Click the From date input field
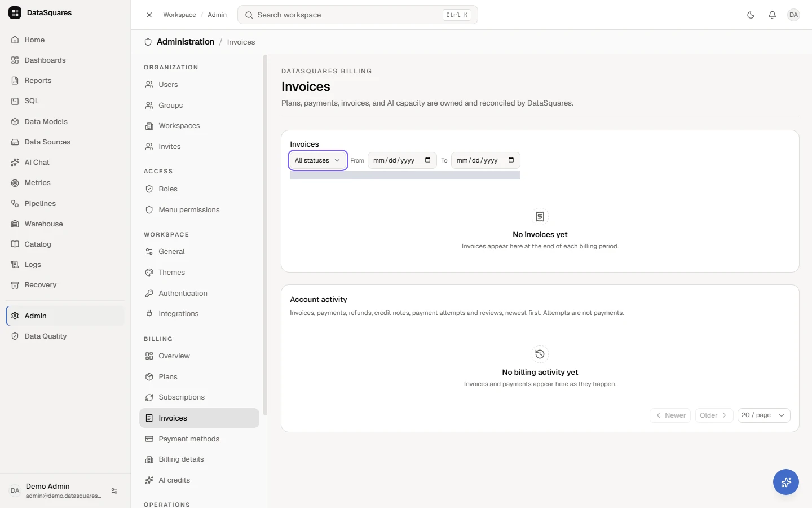Image resolution: width=812 pixels, height=508 pixels. (402, 160)
